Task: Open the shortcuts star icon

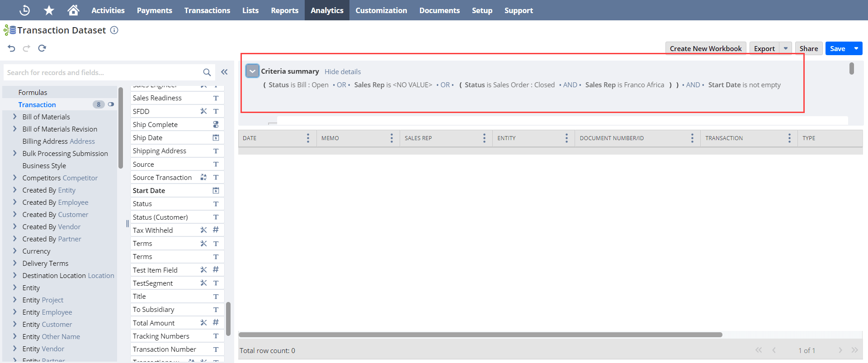Action: click(49, 10)
